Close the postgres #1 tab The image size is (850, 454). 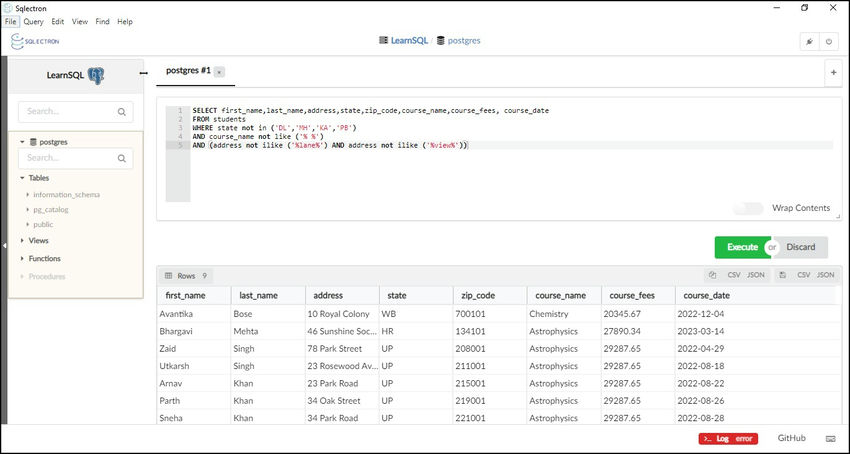[220, 72]
